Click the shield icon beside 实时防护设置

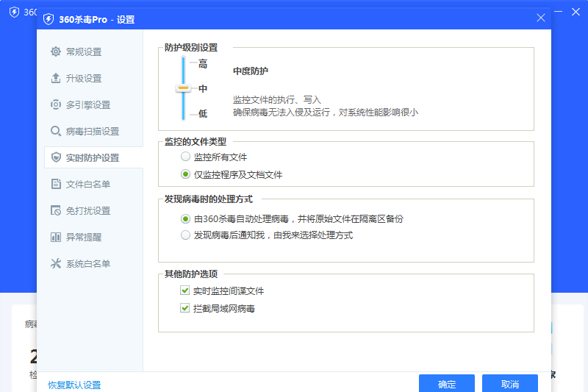coord(56,158)
